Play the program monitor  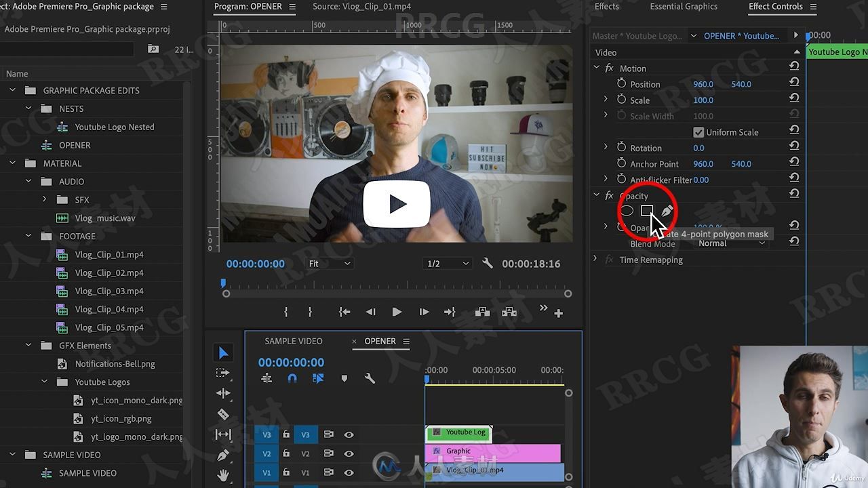click(x=397, y=312)
